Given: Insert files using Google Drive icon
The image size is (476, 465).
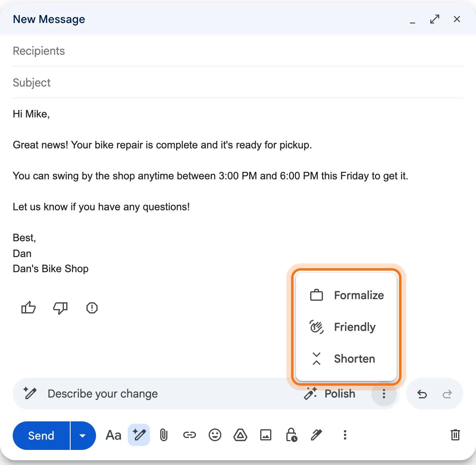Looking at the screenshot, I should tap(240, 435).
